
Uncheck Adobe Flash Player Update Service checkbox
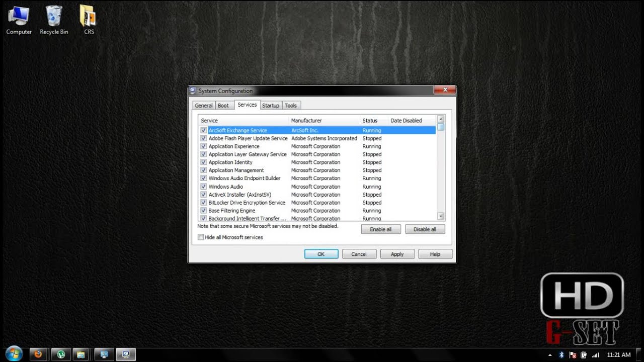[x=204, y=138]
